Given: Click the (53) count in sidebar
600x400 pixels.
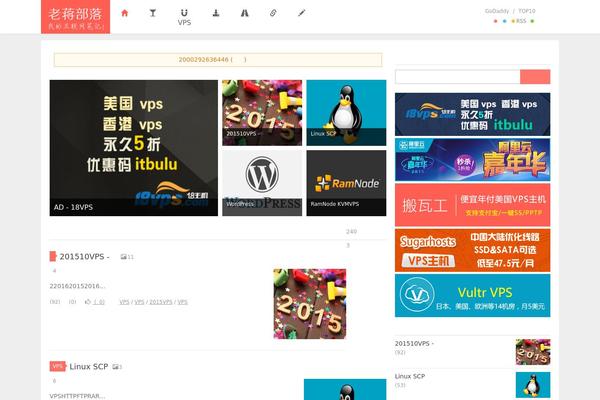Looking at the screenshot, I should pyautogui.click(x=400, y=385).
